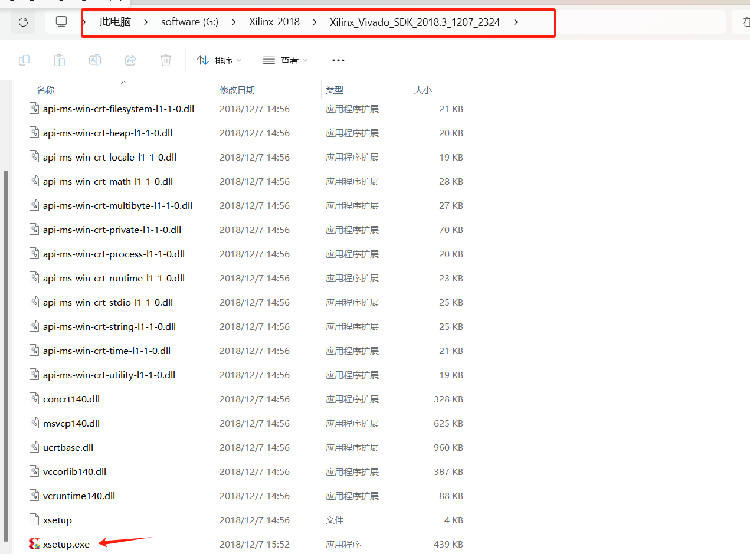Click the 88 KB size of vcruntime140.dll

click(451, 496)
